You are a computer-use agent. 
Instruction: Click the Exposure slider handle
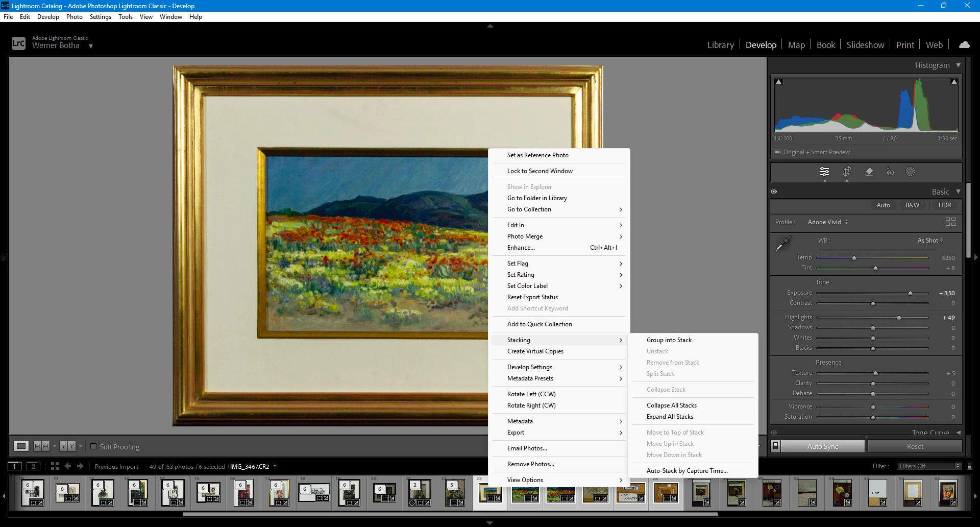point(910,293)
